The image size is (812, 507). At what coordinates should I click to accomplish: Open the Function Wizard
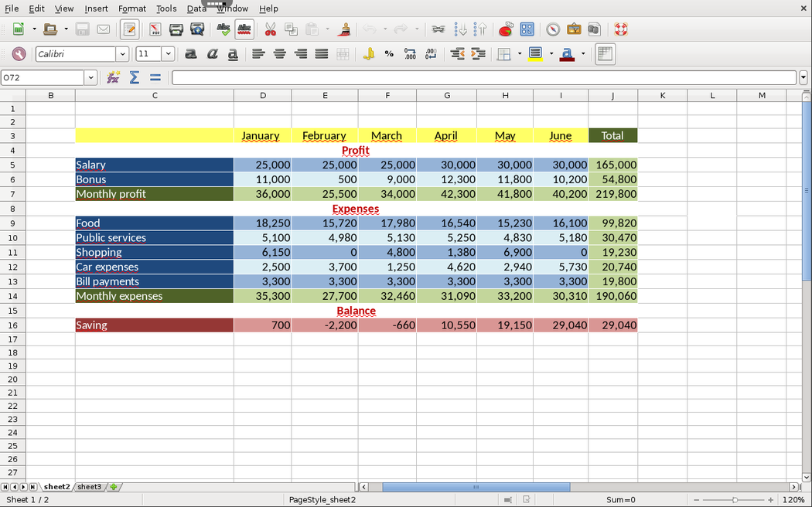pos(113,77)
